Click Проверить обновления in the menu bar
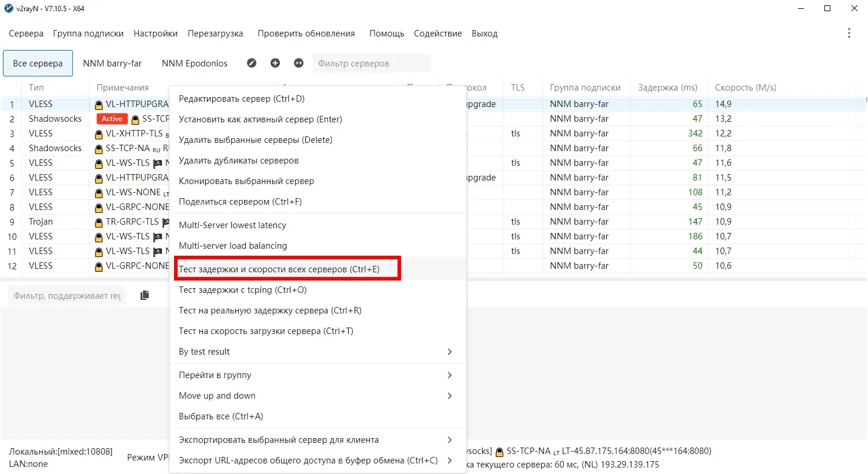The height and width of the screenshot is (474, 868). pyautogui.click(x=306, y=34)
